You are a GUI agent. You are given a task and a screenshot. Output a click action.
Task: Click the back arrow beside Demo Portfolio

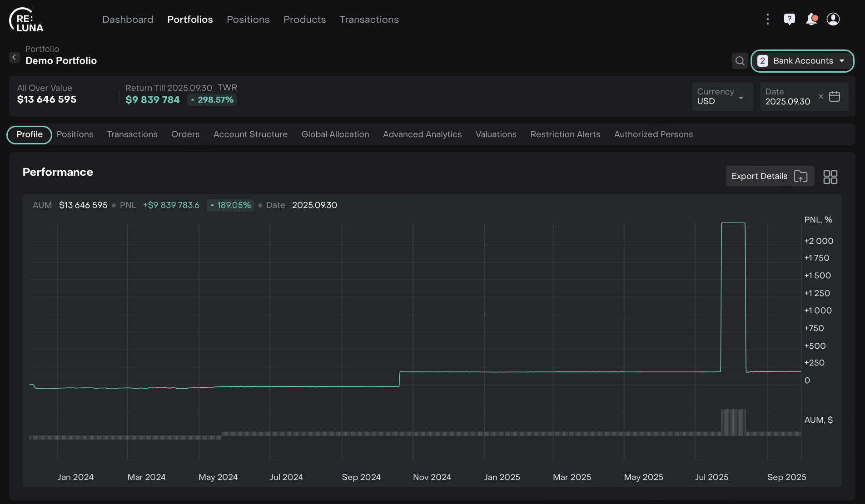[x=14, y=57]
